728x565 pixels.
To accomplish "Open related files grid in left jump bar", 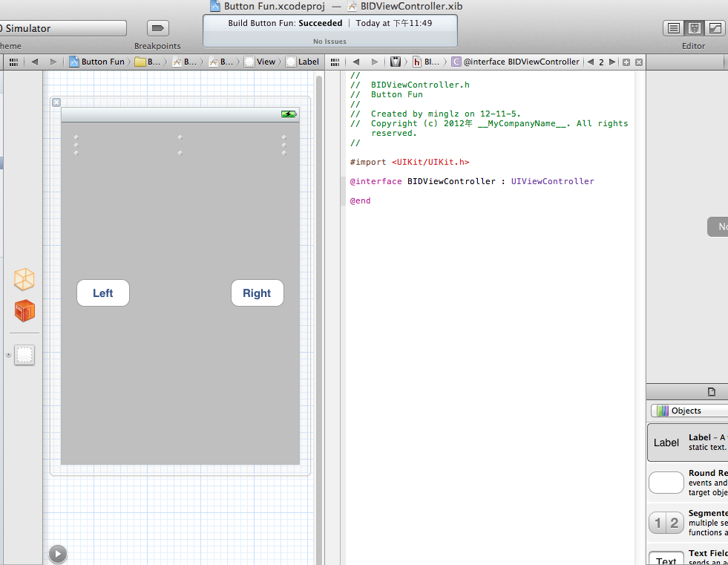I will (14, 62).
